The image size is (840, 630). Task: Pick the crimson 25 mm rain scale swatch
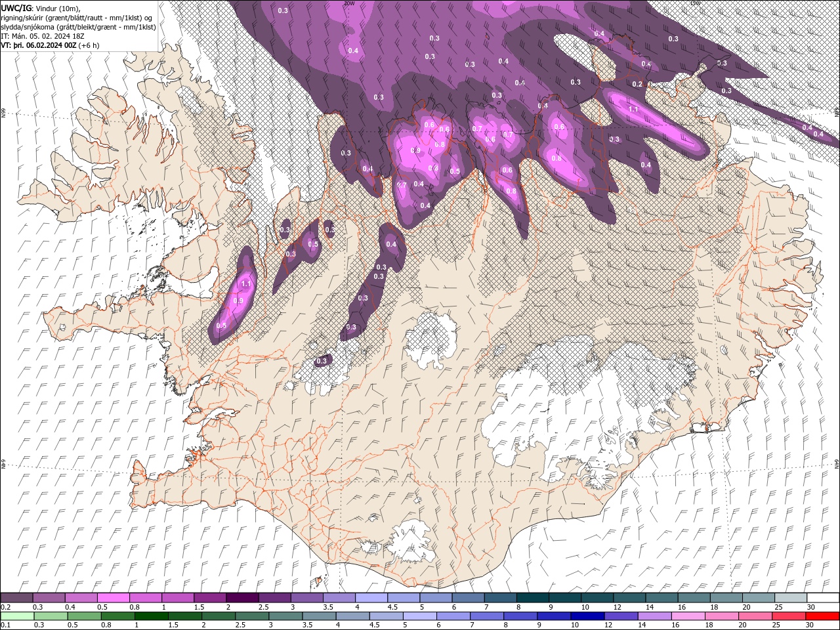(788, 616)
